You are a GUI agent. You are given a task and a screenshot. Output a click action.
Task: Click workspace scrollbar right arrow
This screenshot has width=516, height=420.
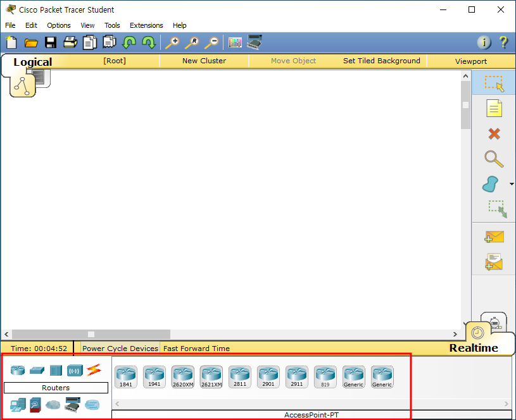coord(455,334)
